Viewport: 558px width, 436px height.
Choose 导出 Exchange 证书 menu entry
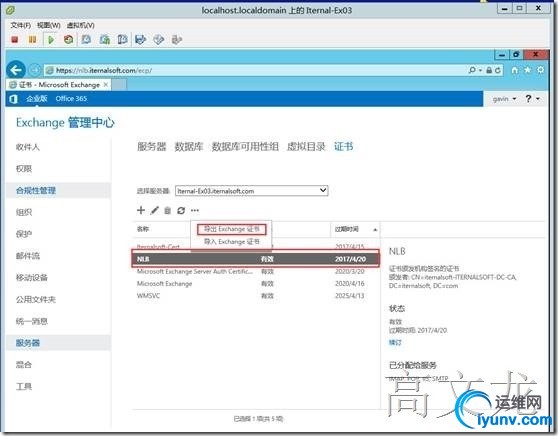pyautogui.click(x=232, y=229)
